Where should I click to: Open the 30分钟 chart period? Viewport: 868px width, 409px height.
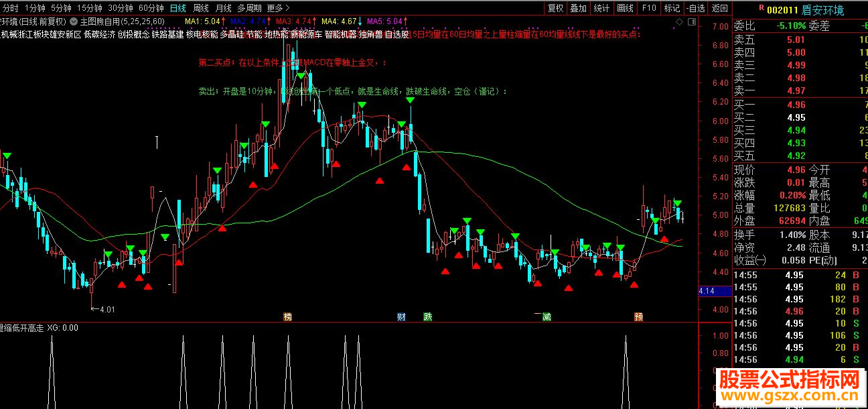121,8
